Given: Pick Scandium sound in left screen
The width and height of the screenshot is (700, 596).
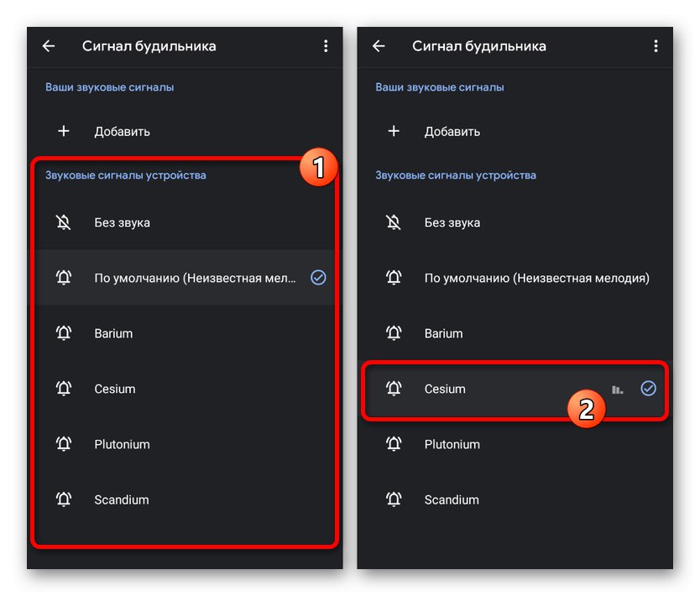Looking at the screenshot, I should (121, 499).
